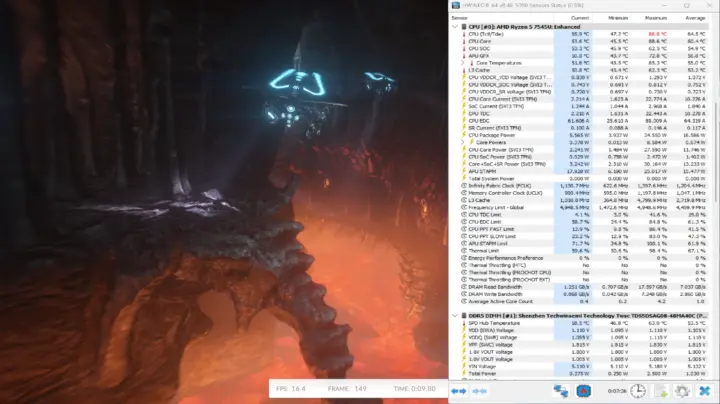This screenshot has height=404, width=720.
Task: Expand the Core Temperatures sub-rows
Action: click(x=463, y=63)
